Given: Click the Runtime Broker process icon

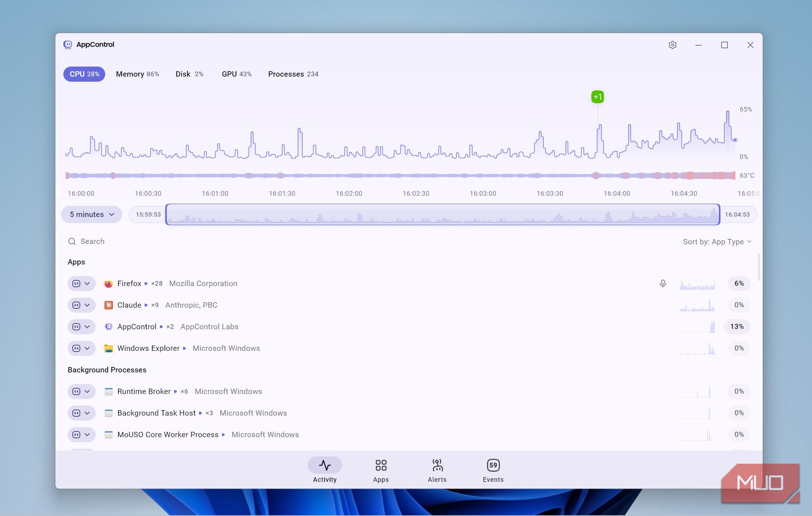Looking at the screenshot, I should click(108, 391).
